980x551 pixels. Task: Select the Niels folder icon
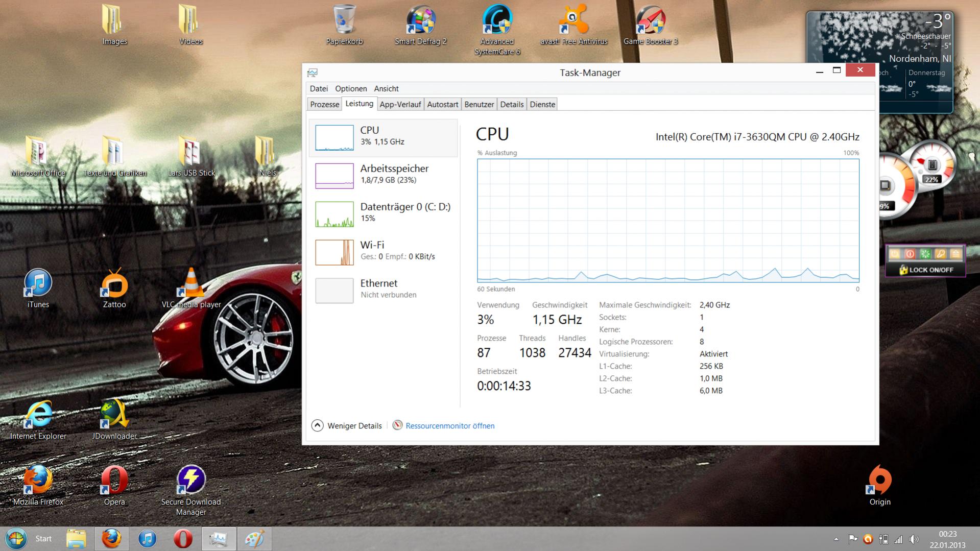268,156
